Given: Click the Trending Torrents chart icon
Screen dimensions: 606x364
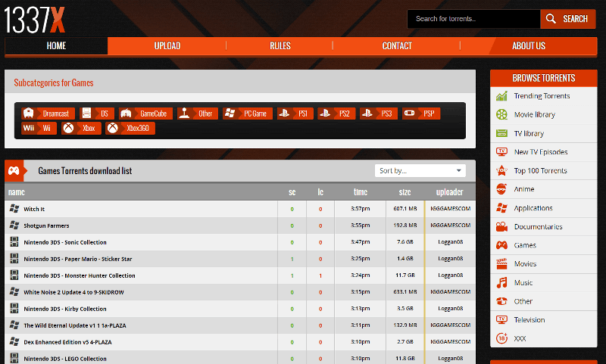Looking at the screenshot, I should (501, 95).
